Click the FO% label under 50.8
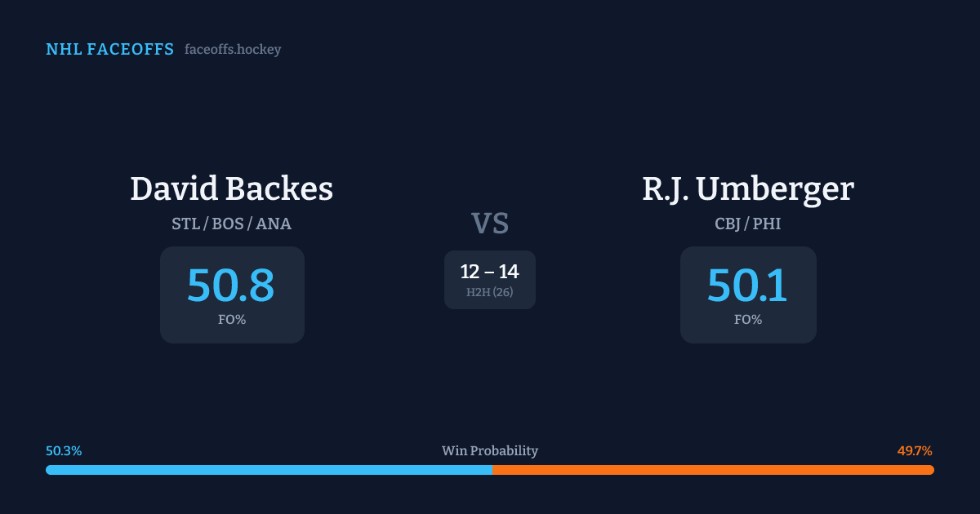This screenshot has height=514, width=980. pyautogui.click(x=232, y=320)
